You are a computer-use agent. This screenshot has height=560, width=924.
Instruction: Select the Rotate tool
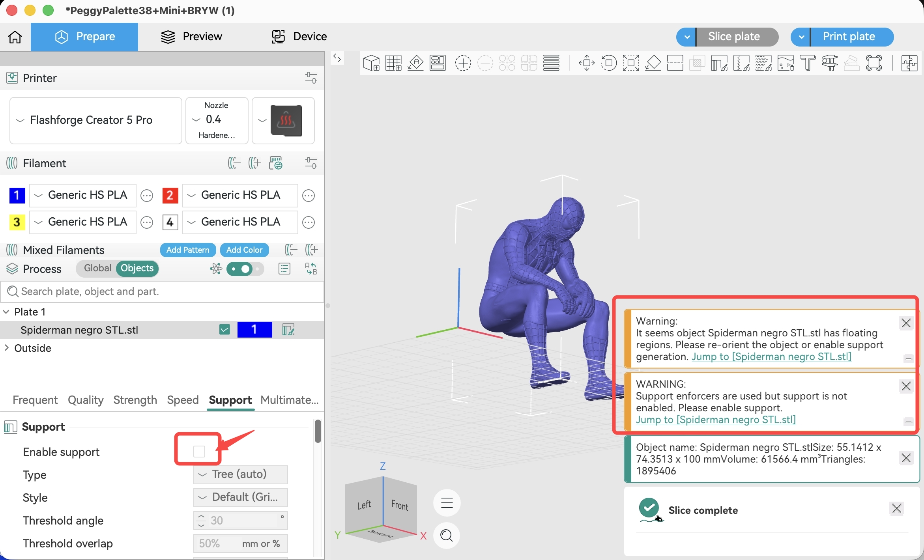tap(609, 63)
